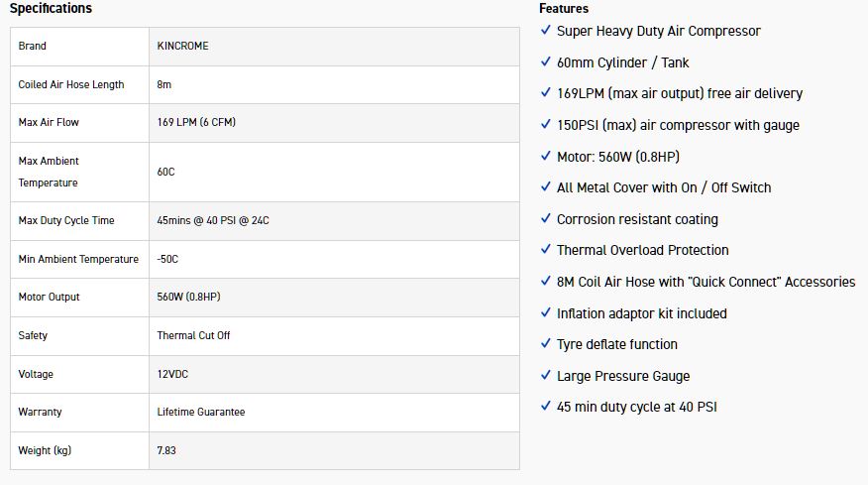The width and height of the screenshot is (868, 485).
Task: Click the KINCROME brand value cell
Action: click(182, 46)
